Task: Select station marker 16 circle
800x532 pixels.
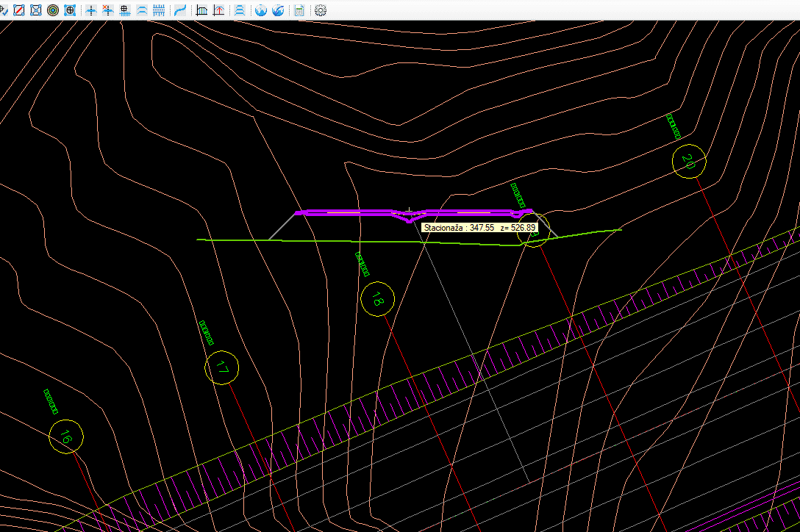Action: click(66, 437)
